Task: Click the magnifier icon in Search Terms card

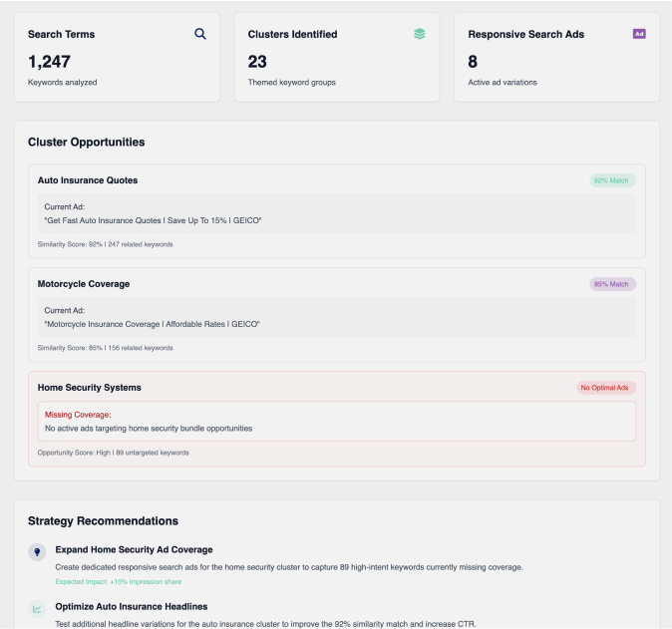Action: pyautogui.click(x=200, y=34)
